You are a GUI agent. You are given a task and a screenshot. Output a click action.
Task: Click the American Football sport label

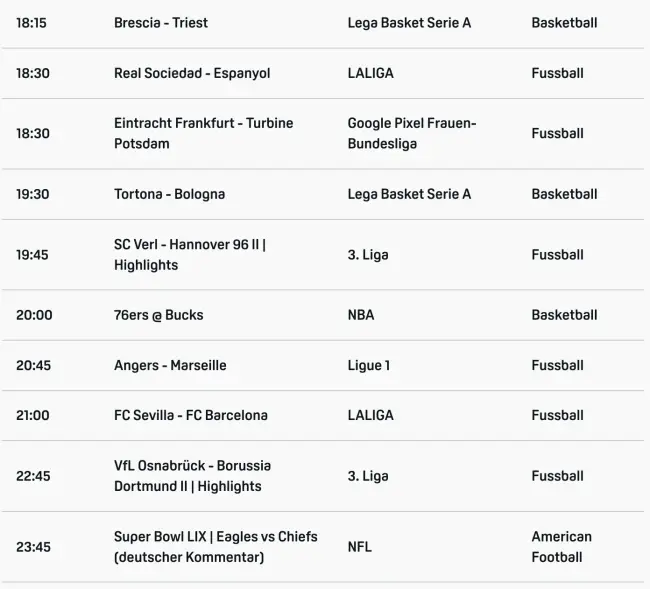coord(561,547)
